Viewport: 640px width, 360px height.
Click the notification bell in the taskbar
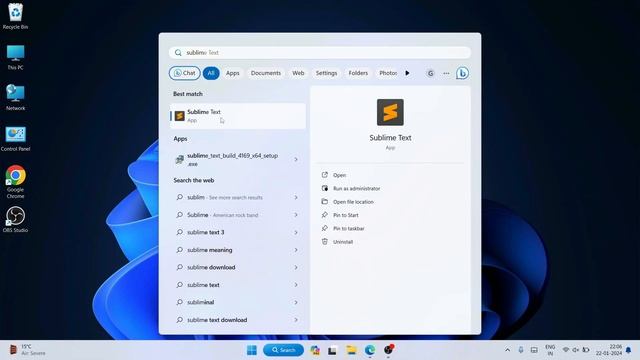click(x=629, y=350)
